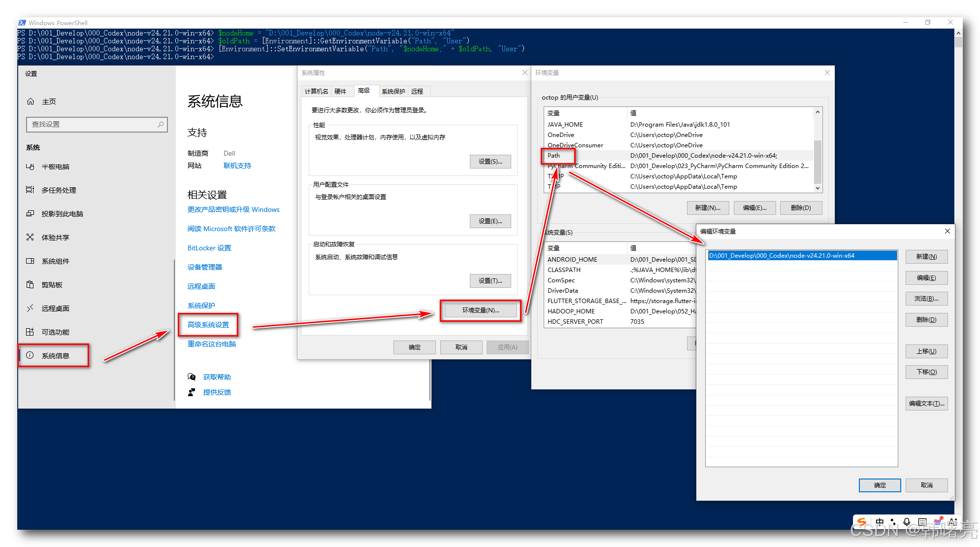
Task: Open Tablet mode (平板电脑) settings
Action: (x=55, y=167)
